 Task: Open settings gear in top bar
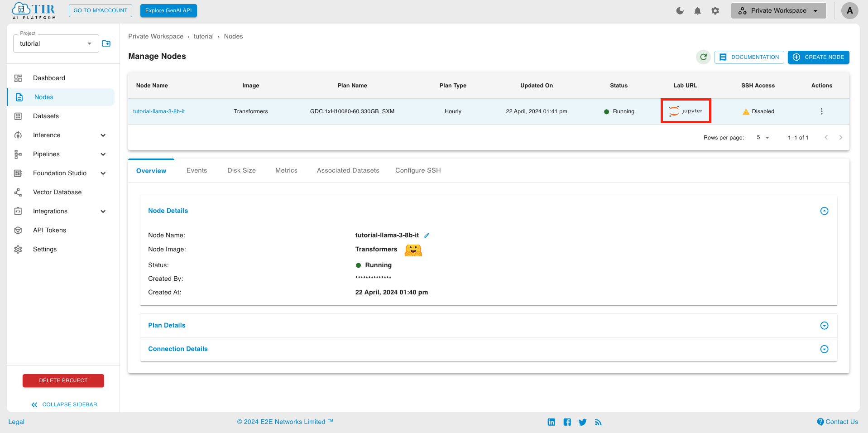coord(715,11)
